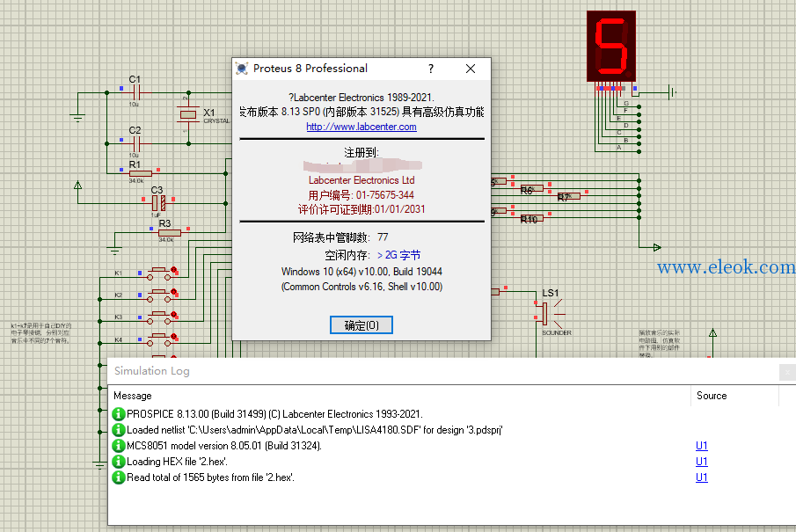
Task: Open U1 source link for Loading HEX file row
Action: (x=702, y=462)
